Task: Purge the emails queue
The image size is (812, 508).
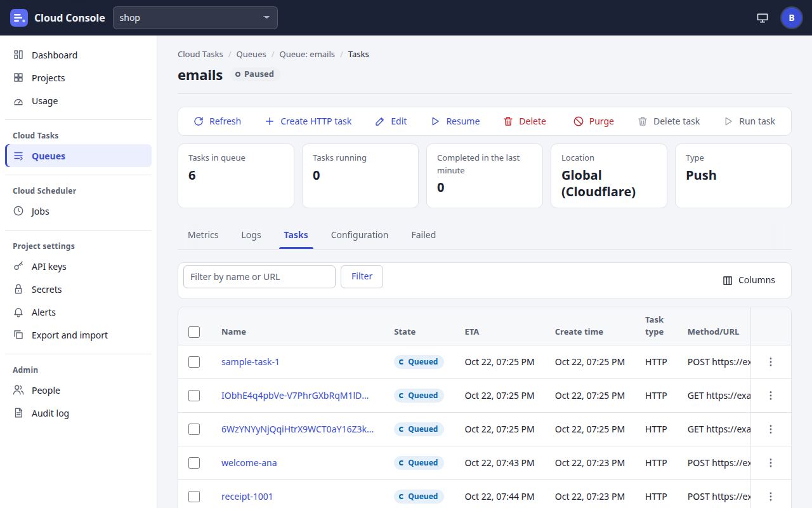Action: point(594,121)
